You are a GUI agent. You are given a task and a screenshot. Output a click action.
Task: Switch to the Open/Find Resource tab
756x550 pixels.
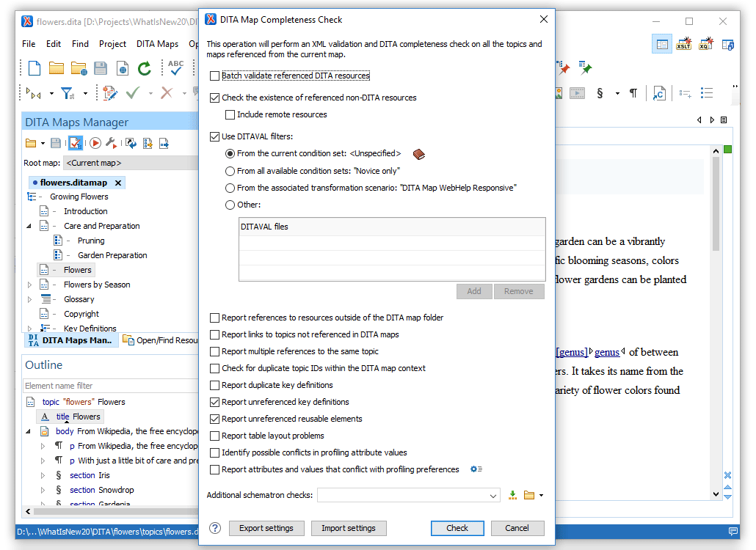click(160, 340)
